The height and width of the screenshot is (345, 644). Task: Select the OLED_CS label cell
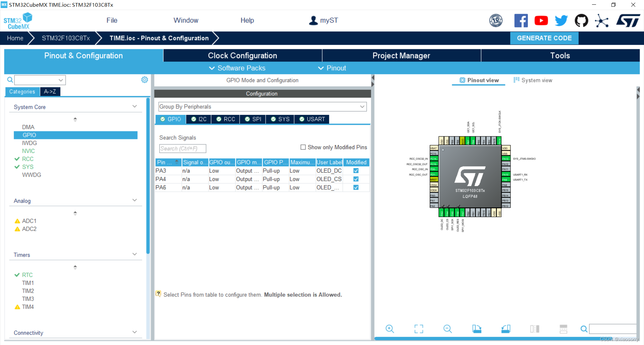pyautogui.click(x=329, y=179)
